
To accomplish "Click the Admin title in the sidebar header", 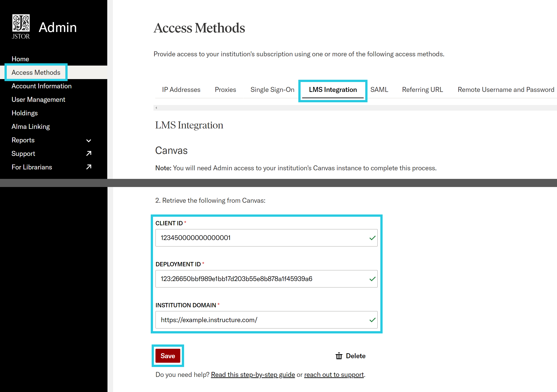I will [58, 27].
